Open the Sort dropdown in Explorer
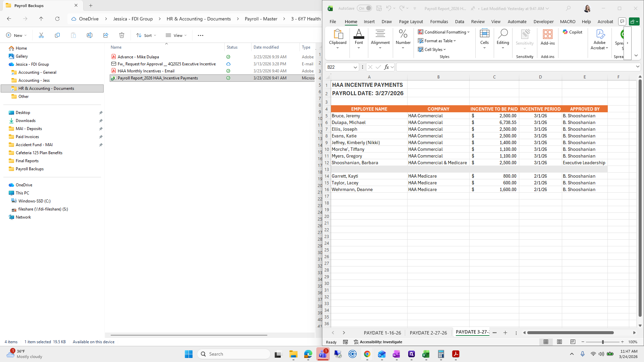The width and height of the screenshot is (644, 362). coord(146,35)
